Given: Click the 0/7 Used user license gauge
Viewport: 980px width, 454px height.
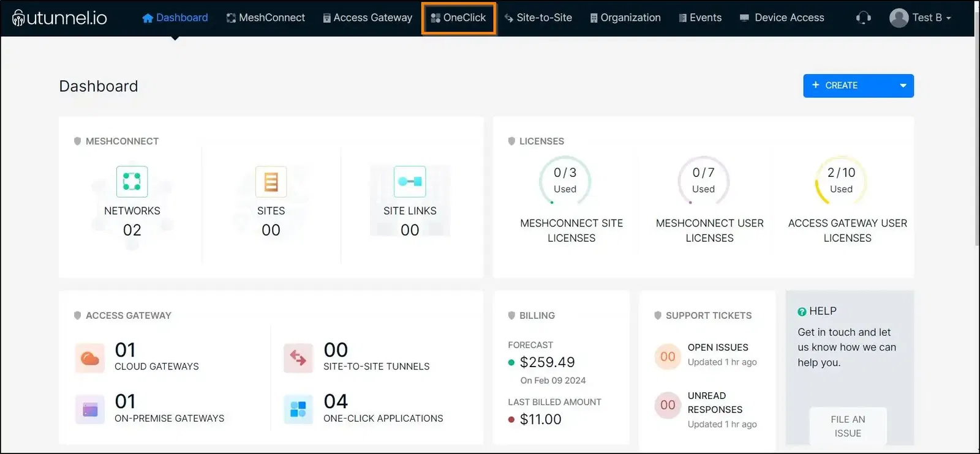Looking at the screenshot, I should click(703, 180).
